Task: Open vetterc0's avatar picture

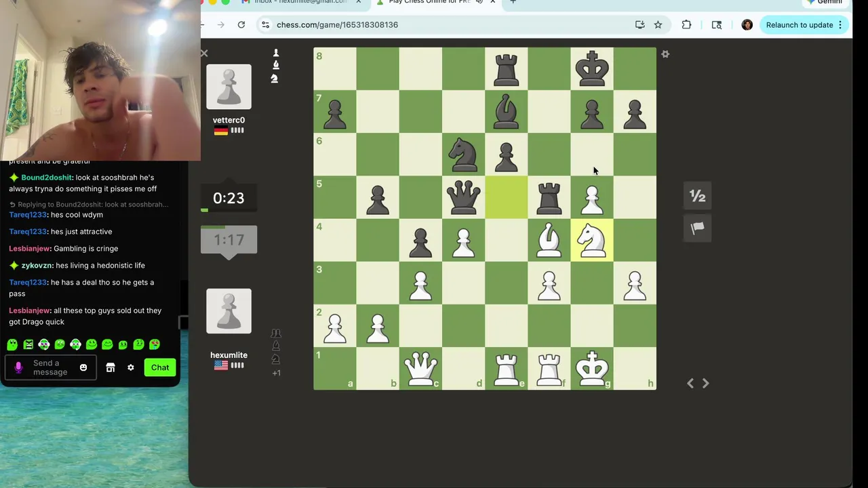Action: click(229, 87)
